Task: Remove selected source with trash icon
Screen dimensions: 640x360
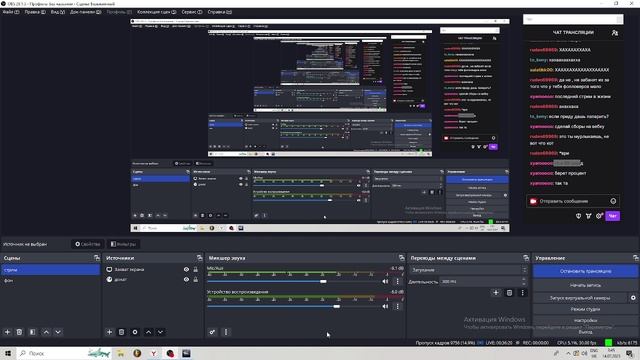Action: 121,332
